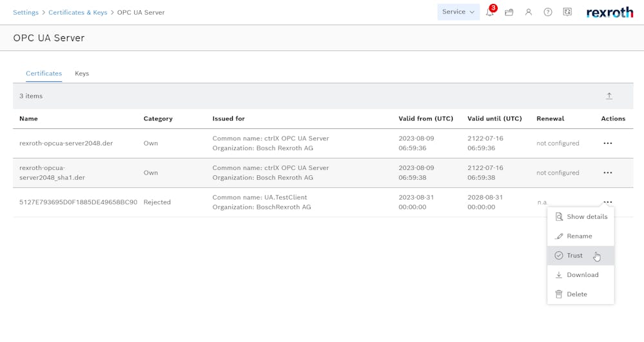Select certificate 5127E793695D0F1885DE49658BC90
This screenshot has width=644, height=342.
(78, 202)
